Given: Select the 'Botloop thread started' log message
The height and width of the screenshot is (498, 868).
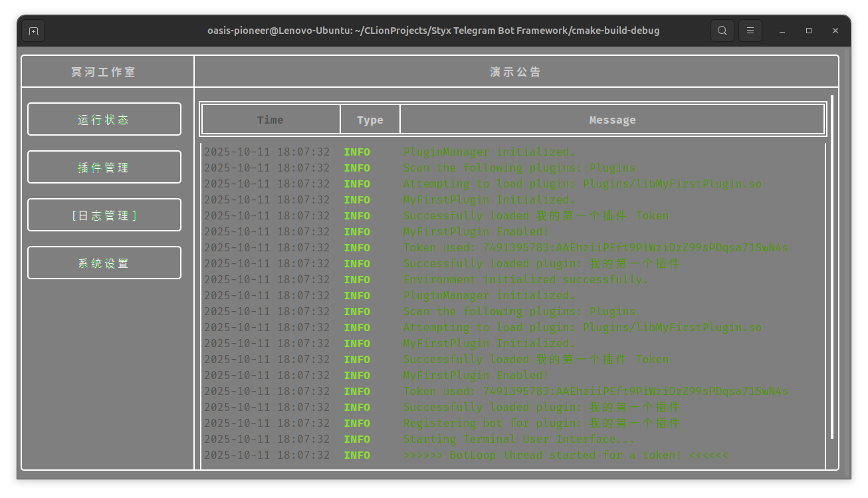Looking at the screenshot, I should pos(566,455).
